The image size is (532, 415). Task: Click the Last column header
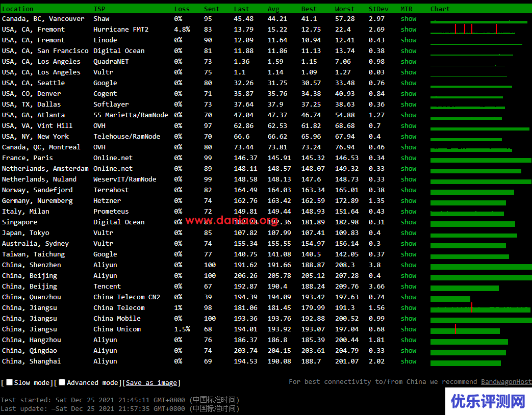242,9
